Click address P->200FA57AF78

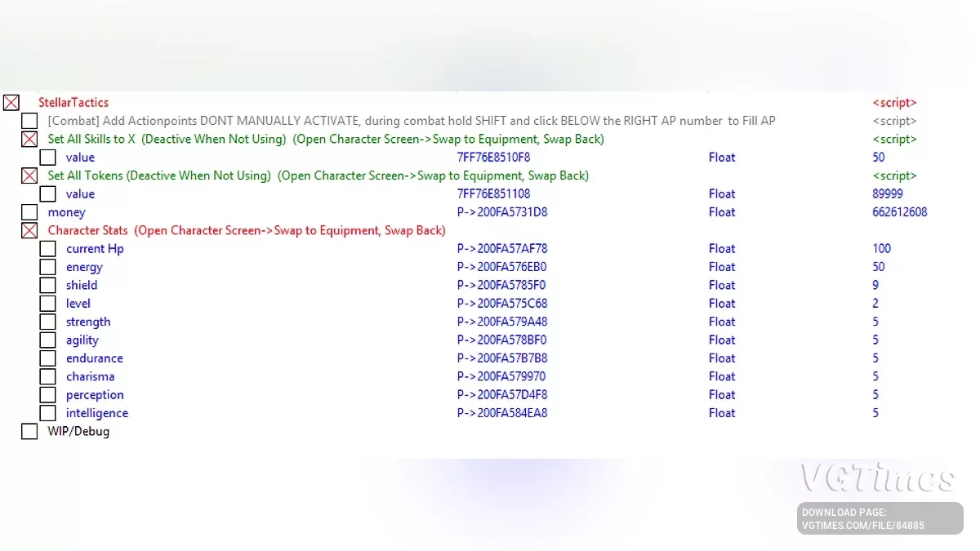pyautogui.click(x=502, y=249)
